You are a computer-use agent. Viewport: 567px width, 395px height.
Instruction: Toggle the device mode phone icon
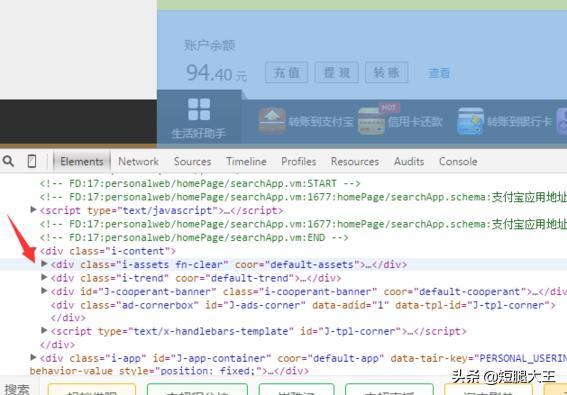pyautogui.click(x=32, y=161)
